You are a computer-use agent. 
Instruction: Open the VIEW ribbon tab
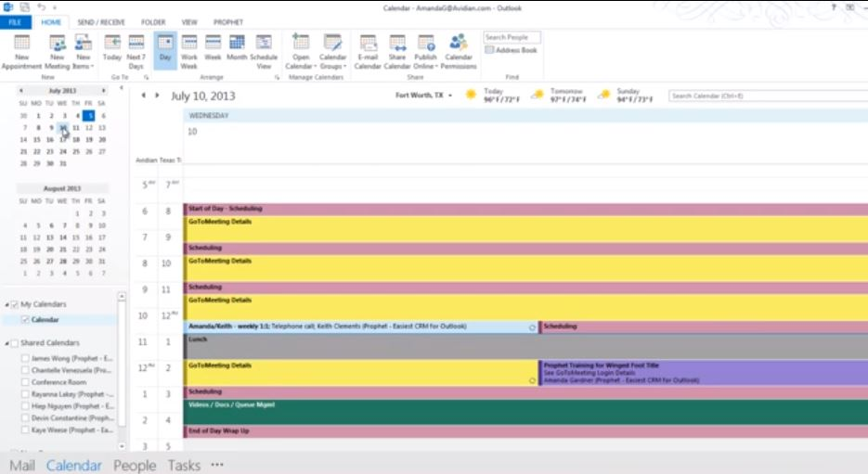click(189, 22)
